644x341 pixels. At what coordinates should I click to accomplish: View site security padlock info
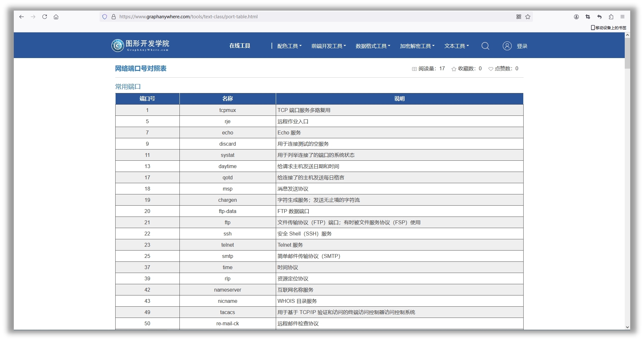(x=113, y=17)
